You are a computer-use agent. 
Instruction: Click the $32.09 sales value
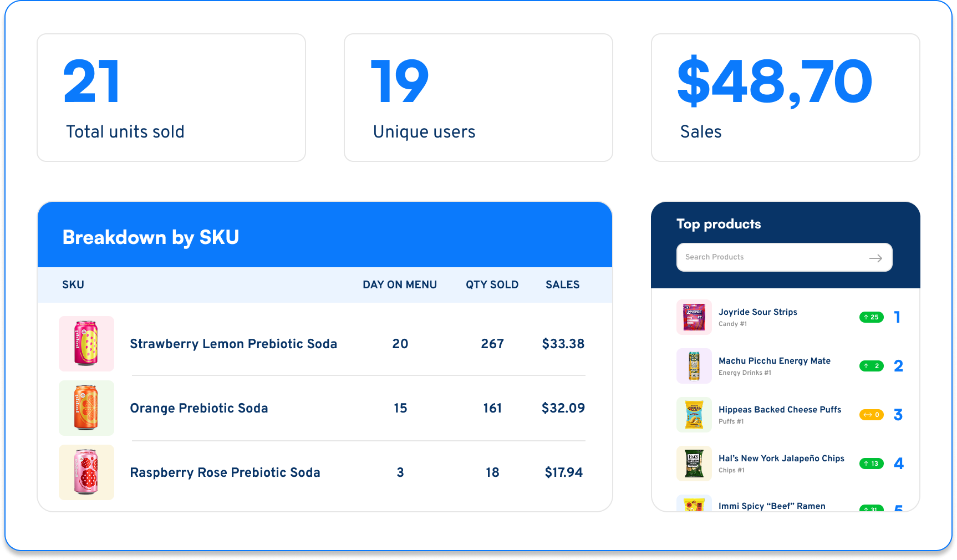[x=563, y=408]
